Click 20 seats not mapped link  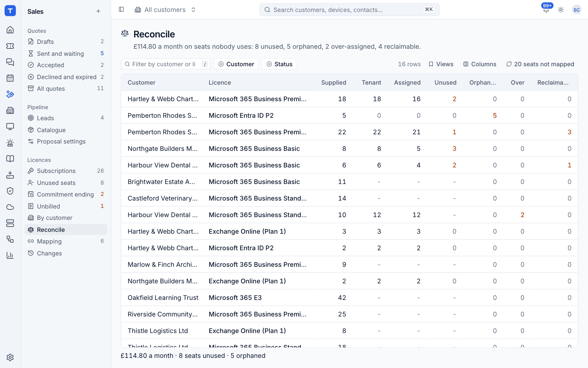point(540,64)
